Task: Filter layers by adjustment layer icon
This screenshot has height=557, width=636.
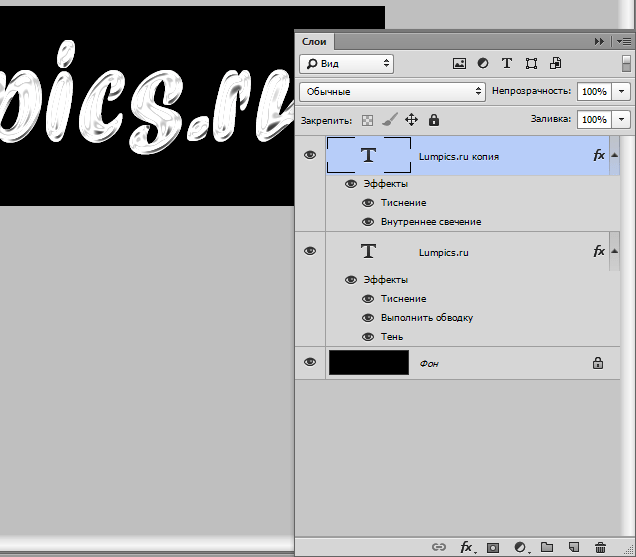Action: click(483, 63)
